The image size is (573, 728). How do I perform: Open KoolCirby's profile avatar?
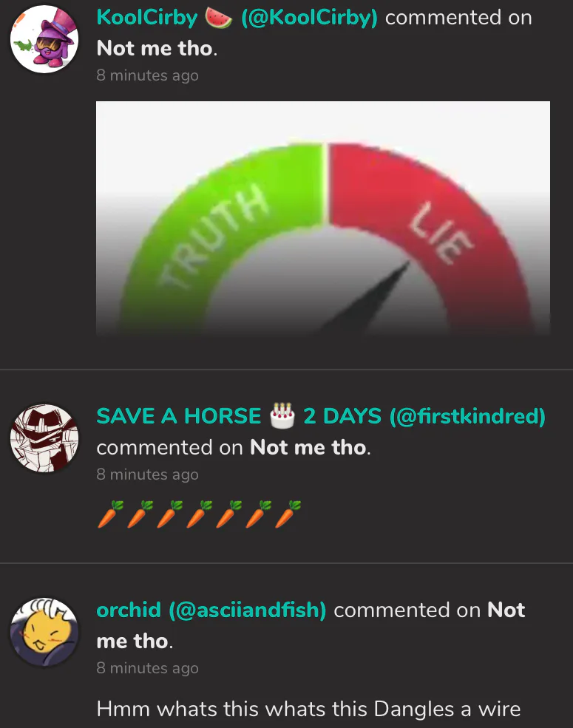click(44, 39)
